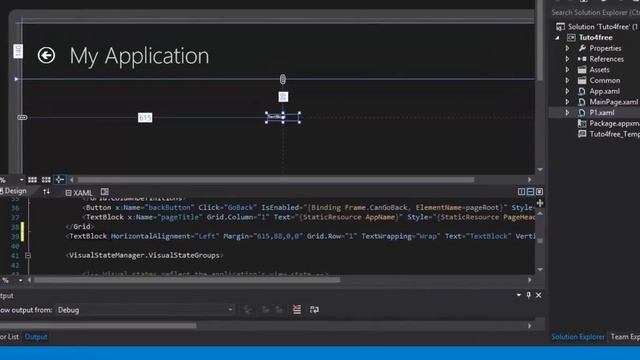Image resolution: width=640 pixels, height=360 pixels.
Task: Open App.xaml file
Action: coord(604,91)
